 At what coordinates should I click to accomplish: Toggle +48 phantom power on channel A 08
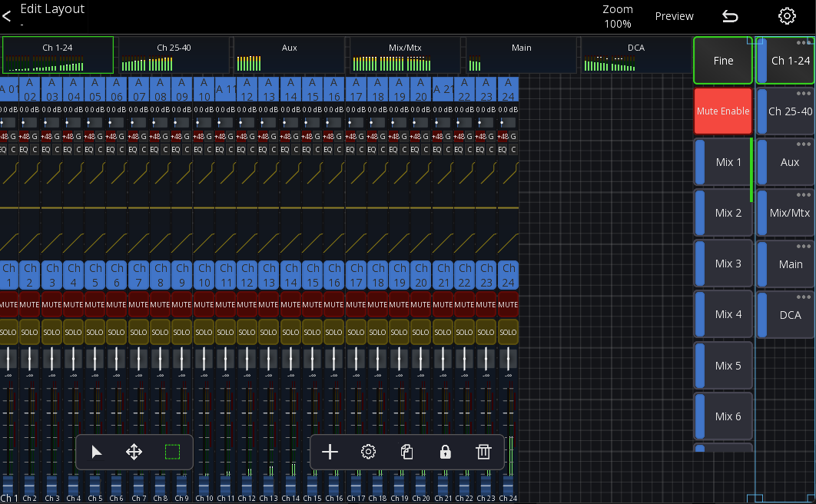click(x=154, y=136)
